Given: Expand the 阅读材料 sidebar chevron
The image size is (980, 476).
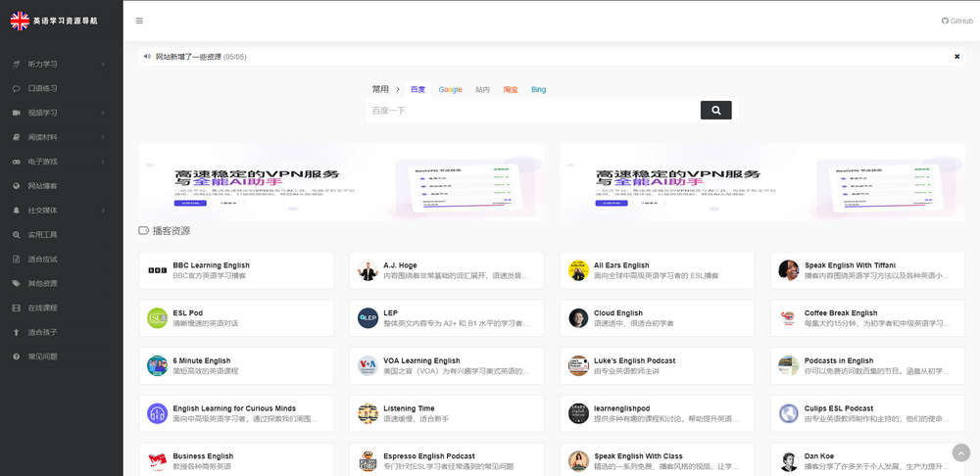Looking at the screenshot, I should pyautogui.click(x=103, y=137).
